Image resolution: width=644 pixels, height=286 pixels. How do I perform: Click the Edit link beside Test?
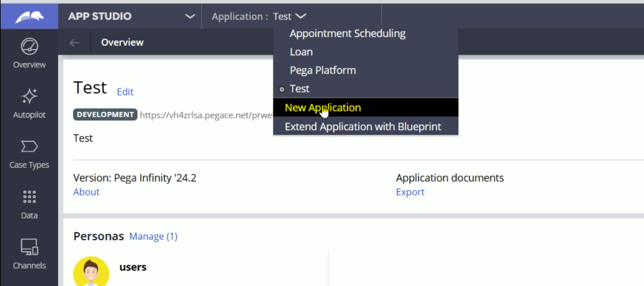tap(125, 92)
